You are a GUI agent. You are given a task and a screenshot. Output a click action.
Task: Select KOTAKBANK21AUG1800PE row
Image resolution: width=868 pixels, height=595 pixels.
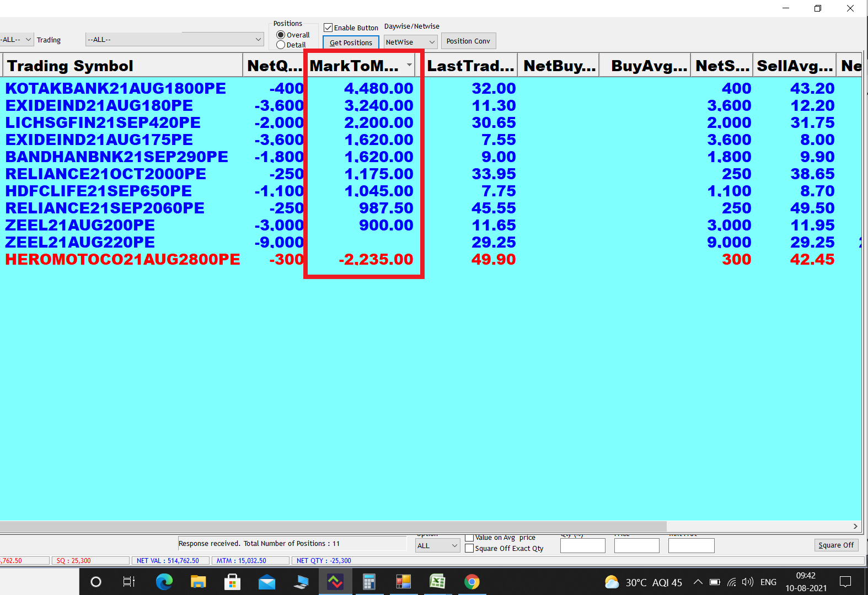[431, 88]
